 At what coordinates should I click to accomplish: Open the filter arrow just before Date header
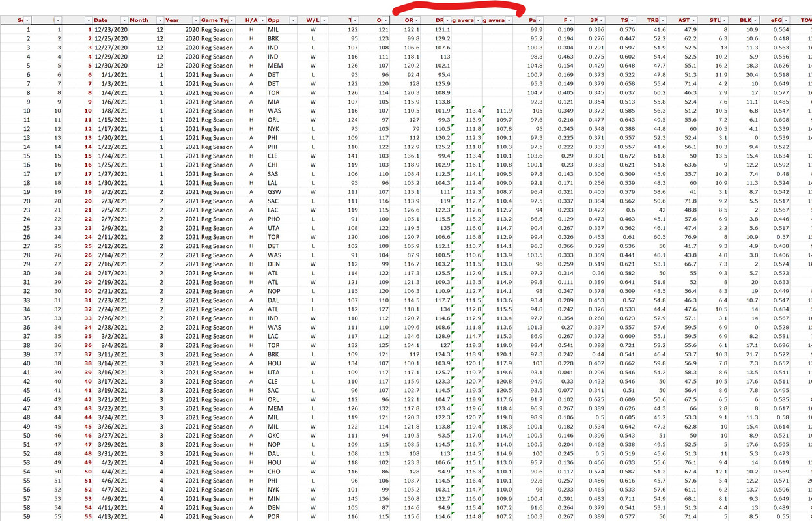click(x=88, y=21)
